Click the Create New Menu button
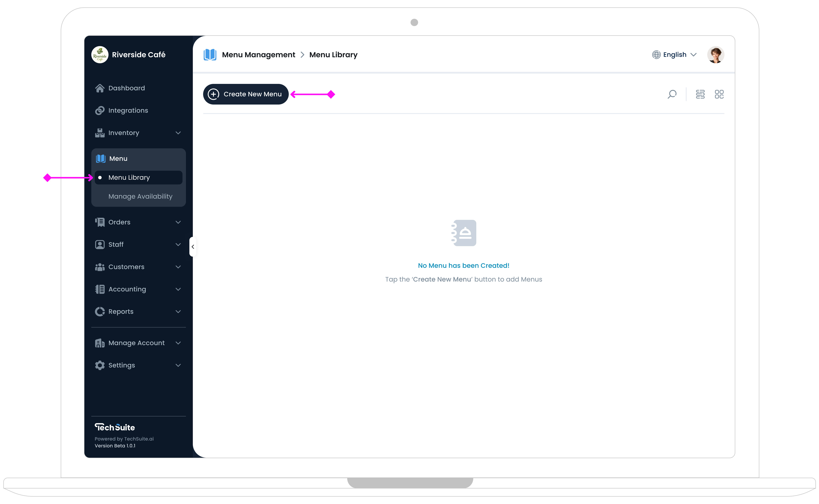This screenshot has width=819, height=504. [x=245, y=94]
